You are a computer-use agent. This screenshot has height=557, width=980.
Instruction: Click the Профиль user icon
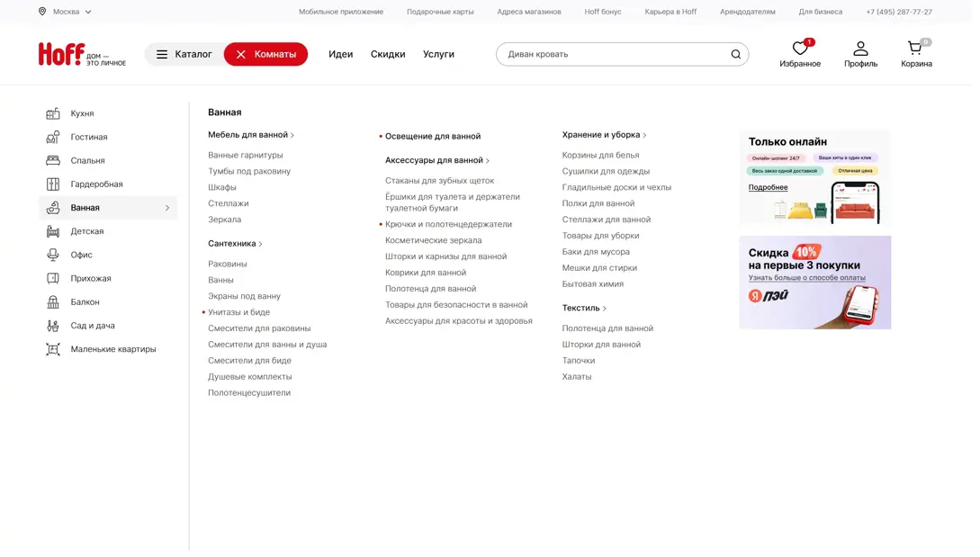click(860, 49)
